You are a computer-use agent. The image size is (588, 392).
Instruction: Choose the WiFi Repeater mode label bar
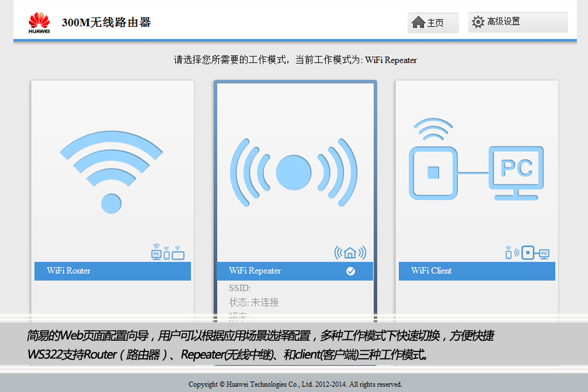pyautogui.click(x=295, y=271)
